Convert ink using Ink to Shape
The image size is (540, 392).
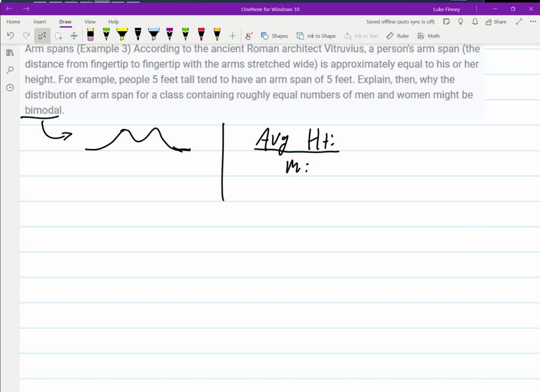pyautogui.click(x=316, y=36)
